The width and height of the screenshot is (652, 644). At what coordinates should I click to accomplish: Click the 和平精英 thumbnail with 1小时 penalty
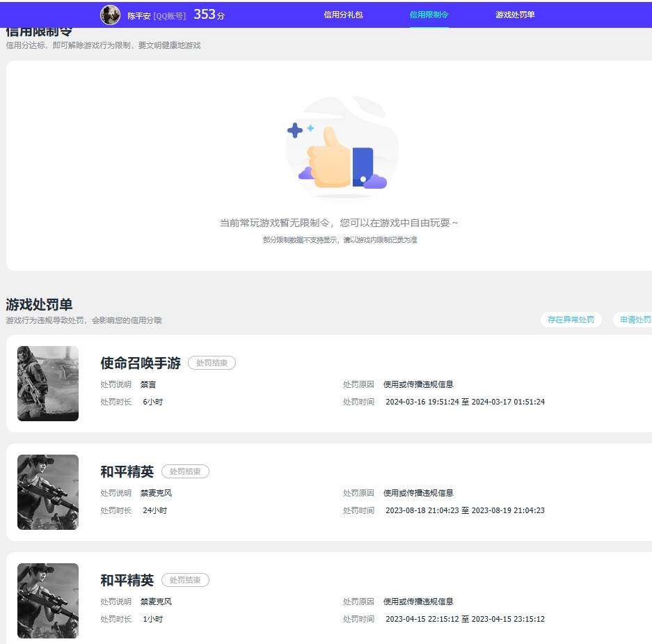pyautogui.click(x=48, y=601)
